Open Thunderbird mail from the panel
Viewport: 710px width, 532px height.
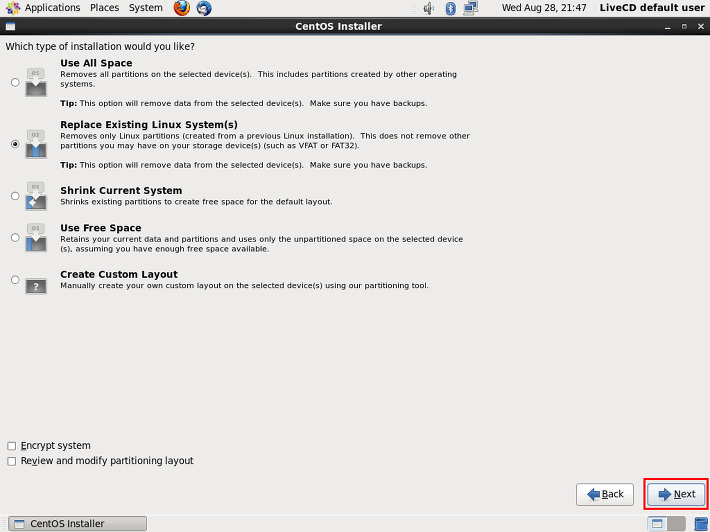[x=204, y=8]
